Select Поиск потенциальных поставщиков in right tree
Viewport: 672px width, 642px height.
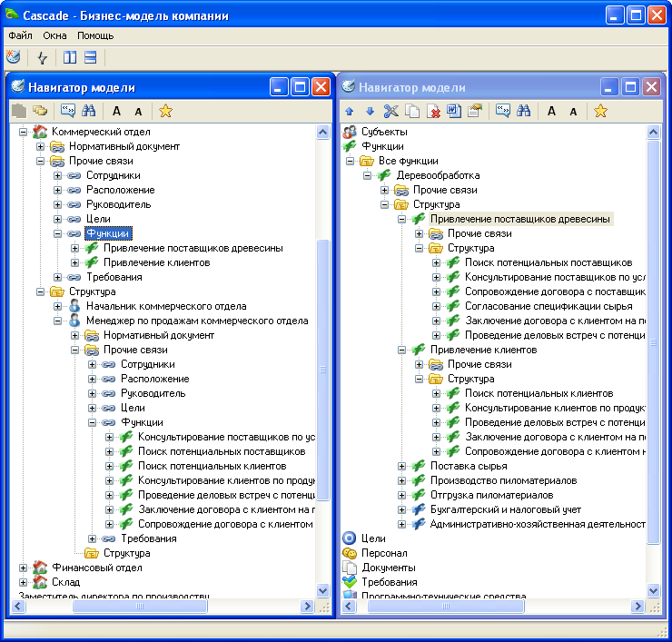(x=548, y=262)
